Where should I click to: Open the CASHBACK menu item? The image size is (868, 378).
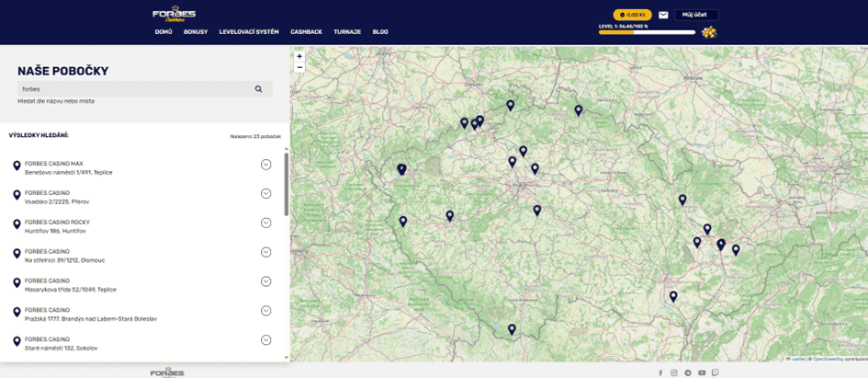306,32
